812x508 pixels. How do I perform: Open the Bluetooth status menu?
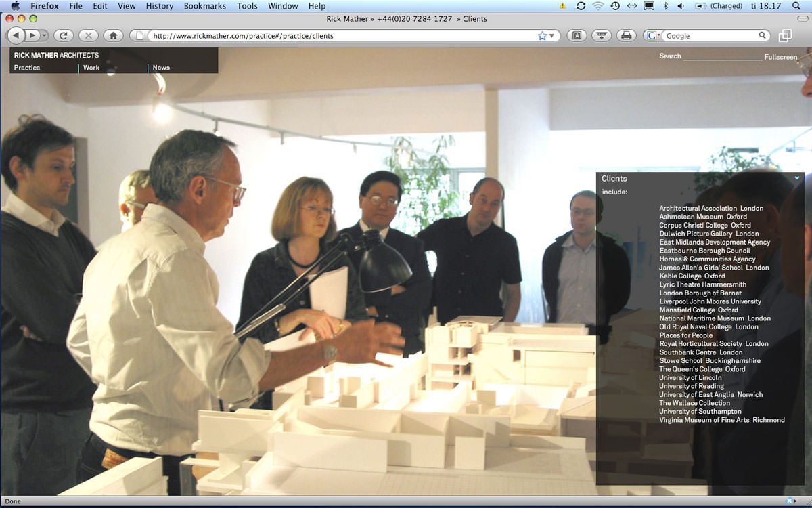pyautogui.click(x=665, y=6)
